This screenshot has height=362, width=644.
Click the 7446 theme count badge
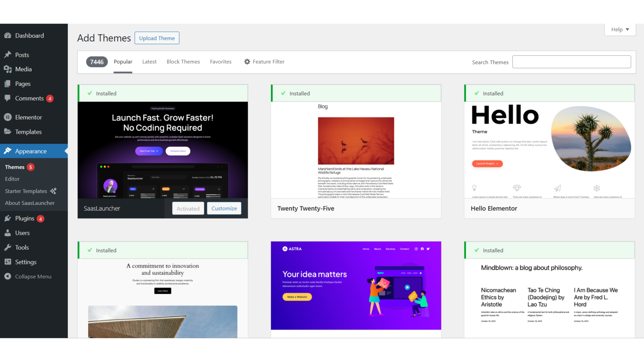click(97, 62)
